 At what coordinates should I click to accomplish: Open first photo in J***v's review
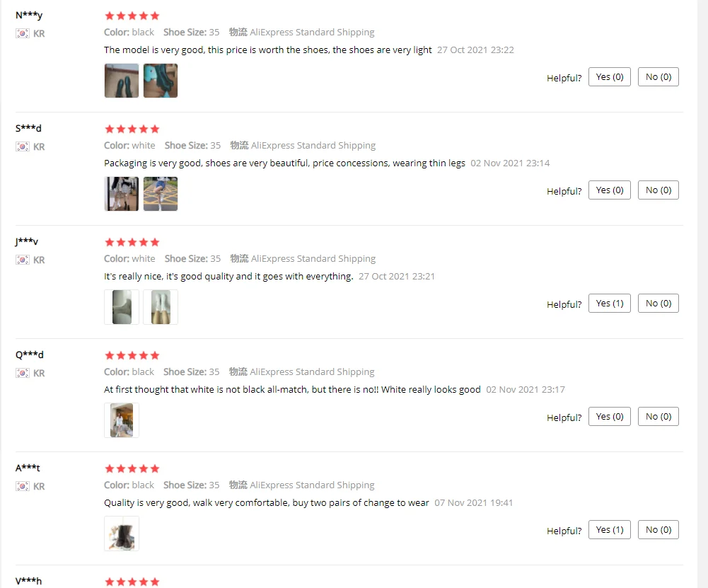point(122,307)
